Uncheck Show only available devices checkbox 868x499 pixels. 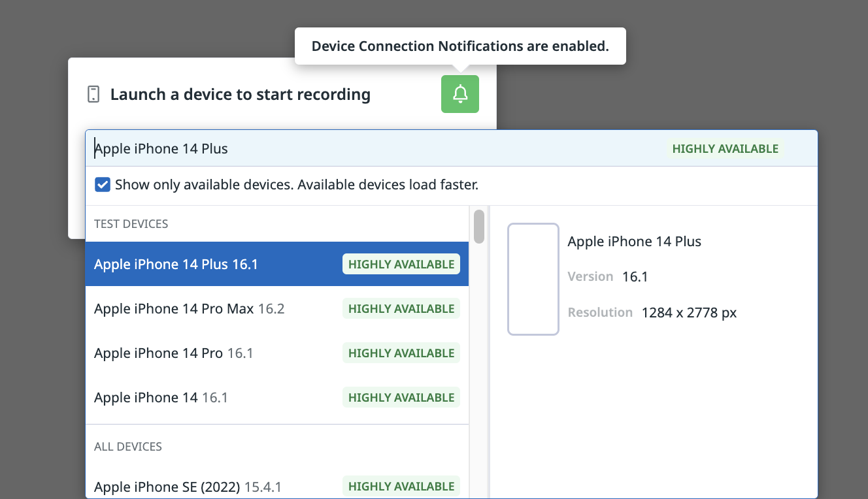click(103, 185)
